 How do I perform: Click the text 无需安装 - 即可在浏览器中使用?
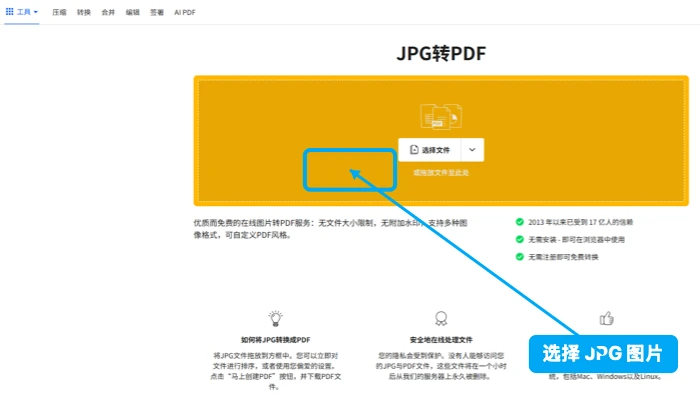click(x=576, y=240)
